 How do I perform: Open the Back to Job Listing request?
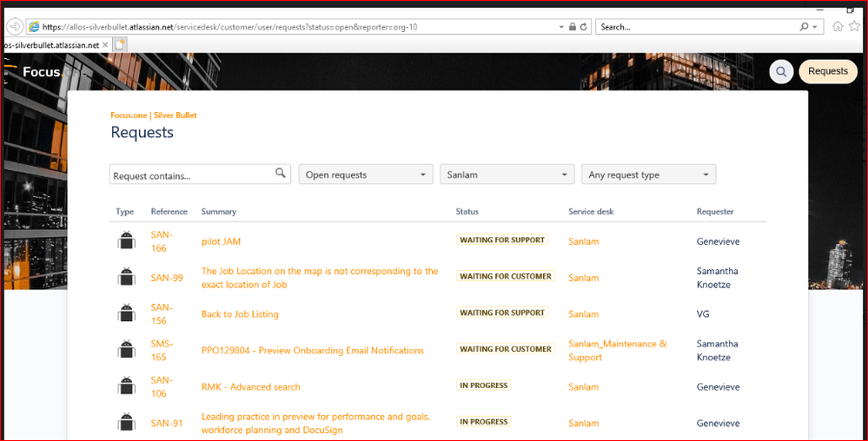click(240, 313)
